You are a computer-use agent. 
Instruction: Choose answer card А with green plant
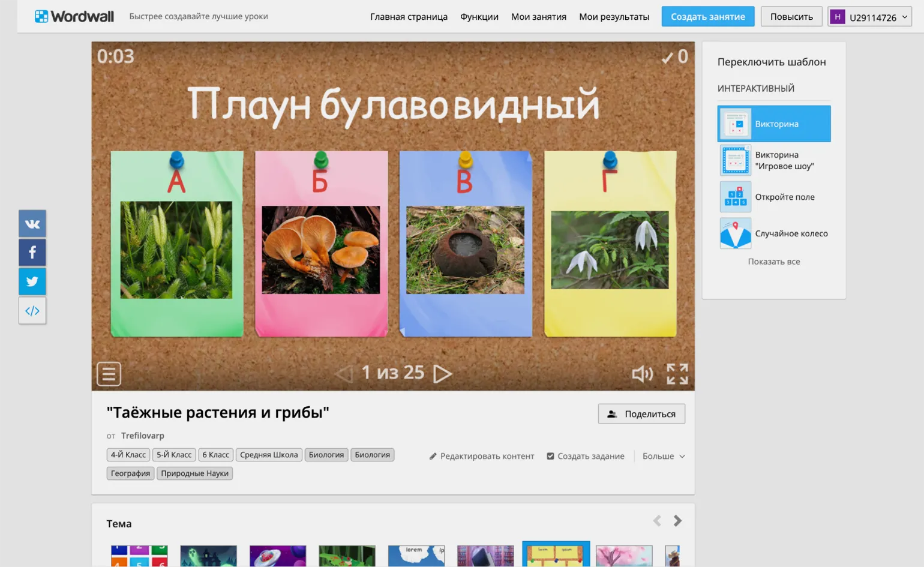[177, 244]
